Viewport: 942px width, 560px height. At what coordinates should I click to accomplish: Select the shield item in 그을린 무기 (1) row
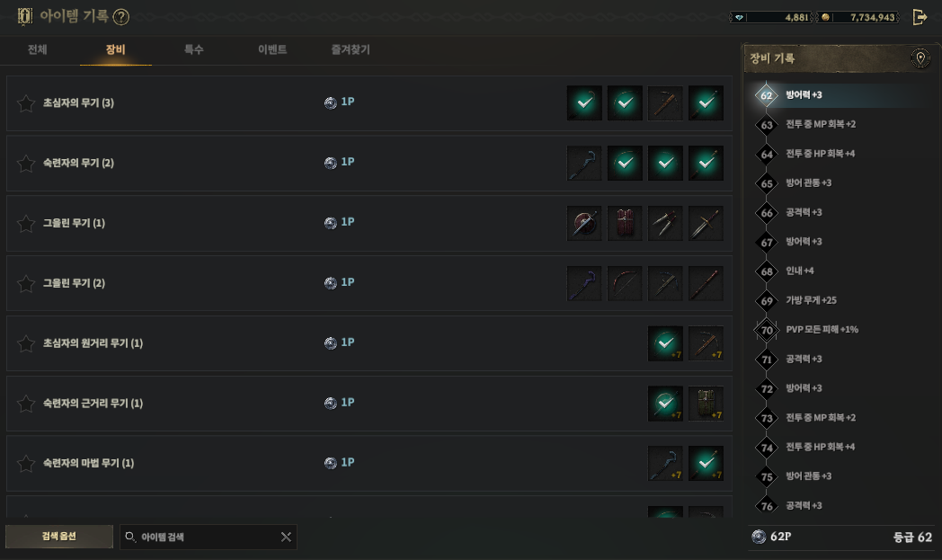(x=584, y=224)
